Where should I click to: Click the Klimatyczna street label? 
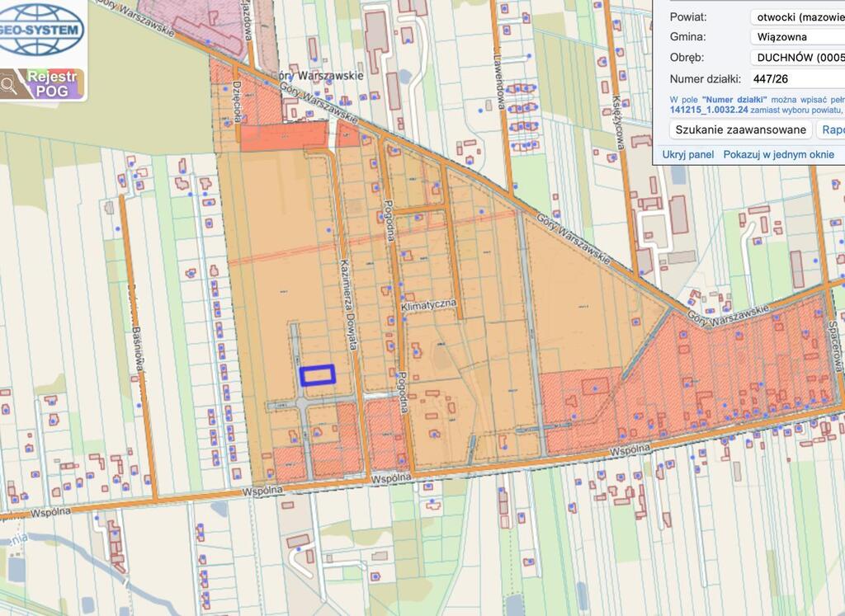tap(428, 304)
